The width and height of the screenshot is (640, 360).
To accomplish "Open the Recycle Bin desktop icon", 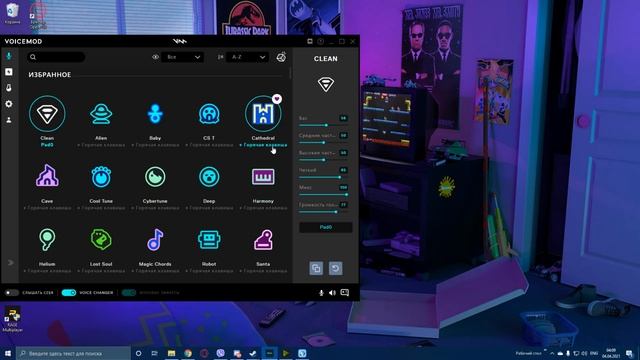I will coord(13,13).
